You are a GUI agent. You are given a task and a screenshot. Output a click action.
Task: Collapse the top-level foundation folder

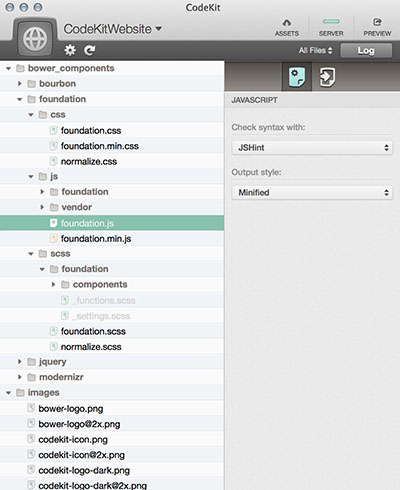20,99
